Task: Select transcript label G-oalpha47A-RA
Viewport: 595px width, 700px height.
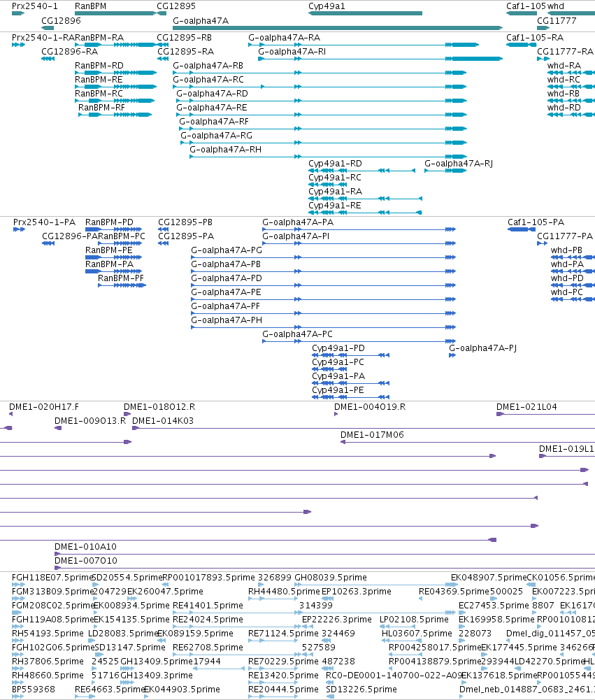Action: [x=285, y=38]
